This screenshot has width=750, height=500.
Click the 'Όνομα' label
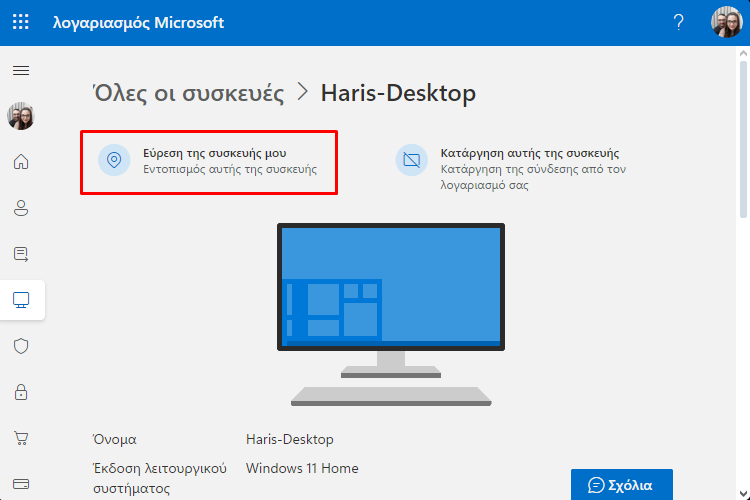pos(115,439)
